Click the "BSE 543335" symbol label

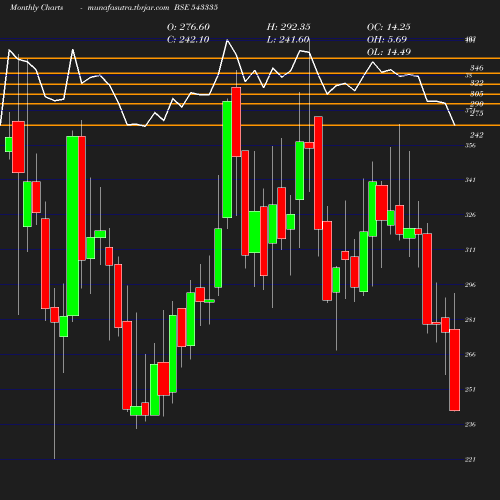click(x=196, y=7)
